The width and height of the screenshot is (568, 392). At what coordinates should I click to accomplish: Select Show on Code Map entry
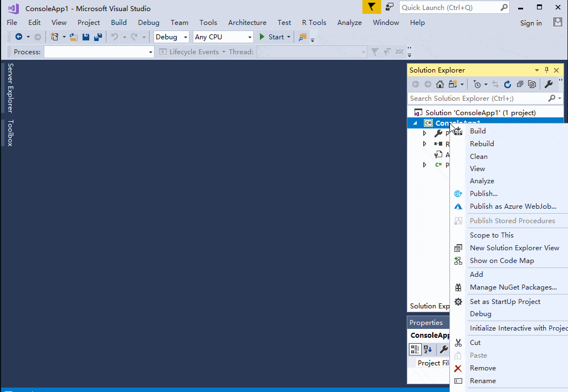(x=509, y=261)
